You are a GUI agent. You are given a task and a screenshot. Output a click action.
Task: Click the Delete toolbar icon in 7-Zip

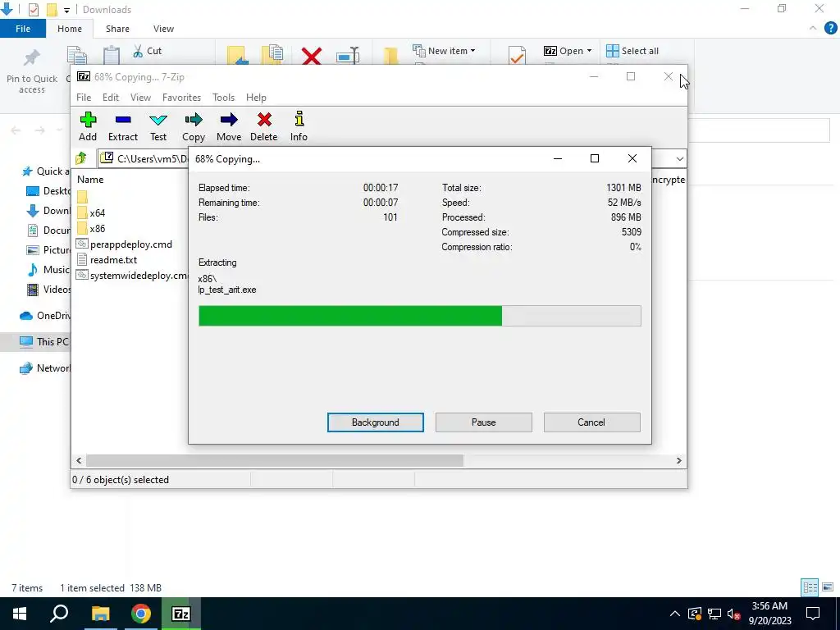263,127
